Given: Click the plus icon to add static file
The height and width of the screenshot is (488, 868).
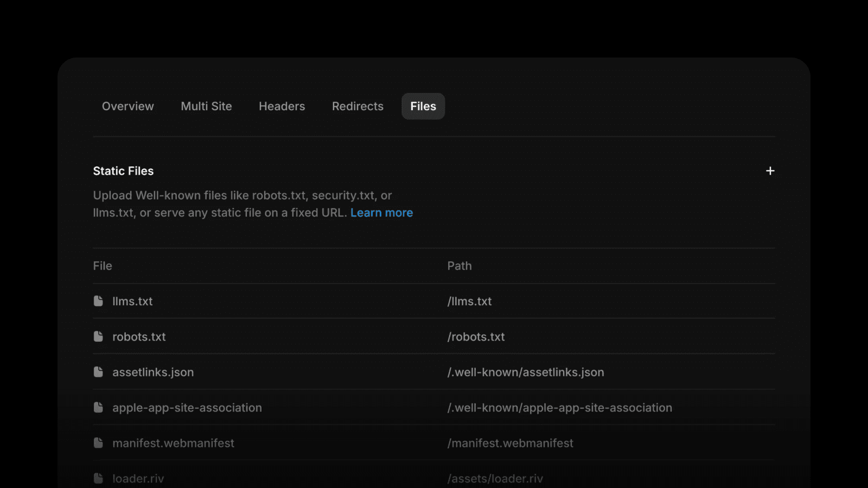Looking at the screenshot, I should pyautogui.click(x=770, y=171).
